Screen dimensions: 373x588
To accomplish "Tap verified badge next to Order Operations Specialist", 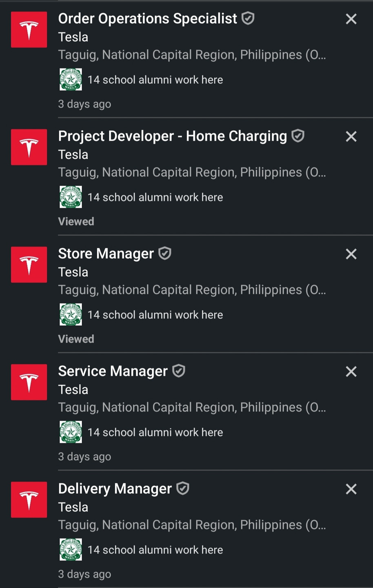I will click(x=248, y=18).
